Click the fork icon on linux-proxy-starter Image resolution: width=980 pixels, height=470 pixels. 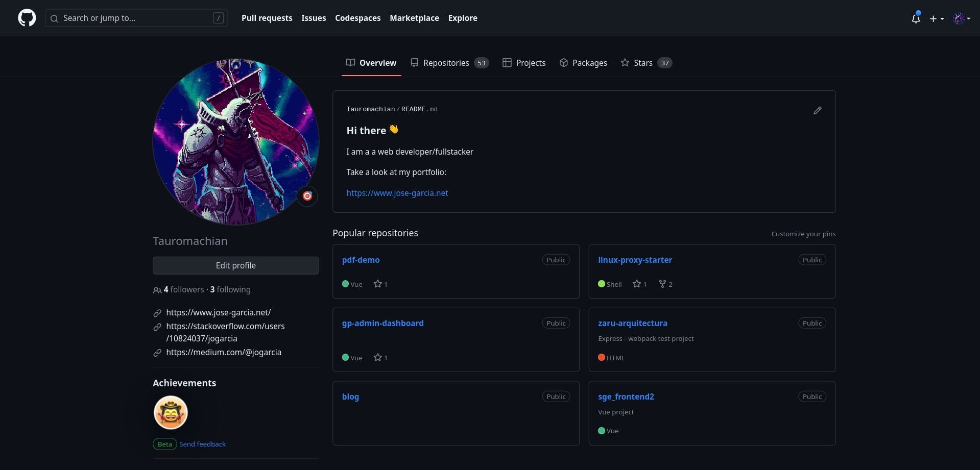tap(661, 284)
